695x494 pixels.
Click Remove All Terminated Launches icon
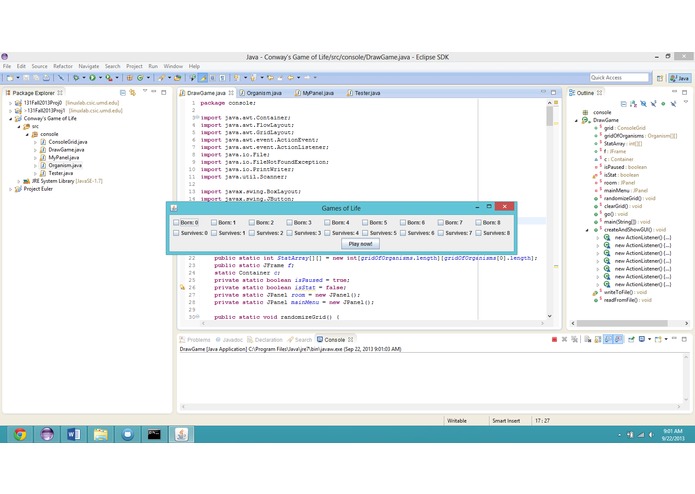pos(574,340)
